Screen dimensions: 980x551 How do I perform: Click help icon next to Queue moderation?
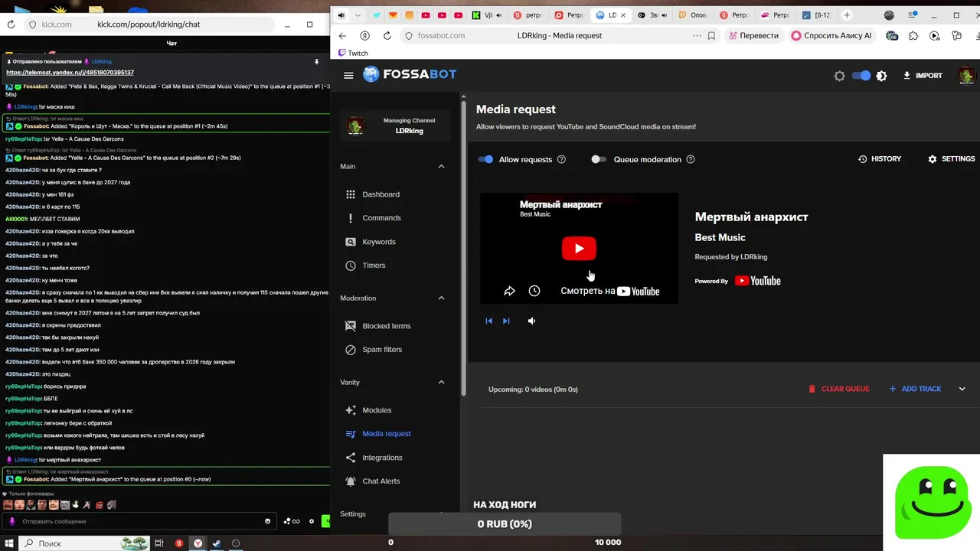click(691, 159)
